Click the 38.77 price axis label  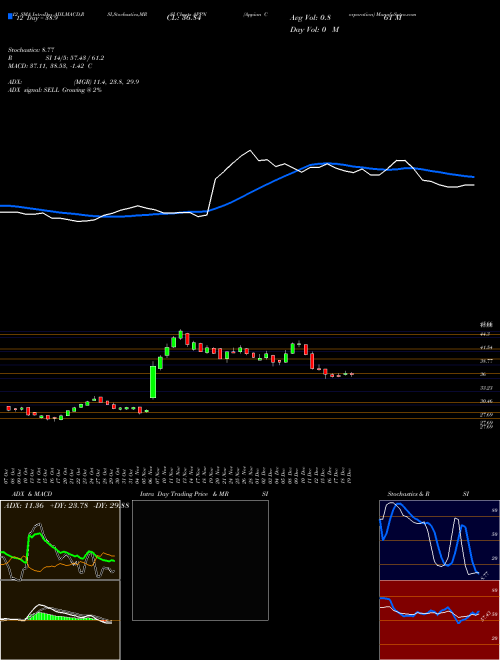pos(486,361)
